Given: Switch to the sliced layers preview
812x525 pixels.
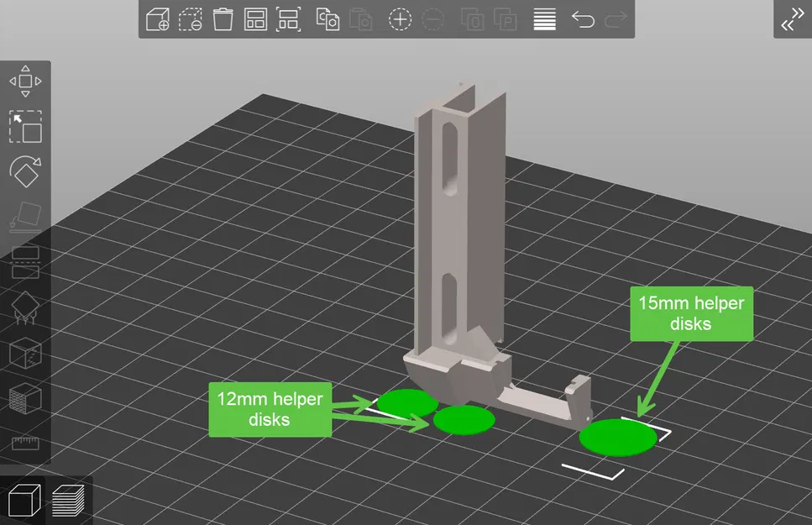Looking at the screenshot, I should pyautogui.click(x=68, y=500).
